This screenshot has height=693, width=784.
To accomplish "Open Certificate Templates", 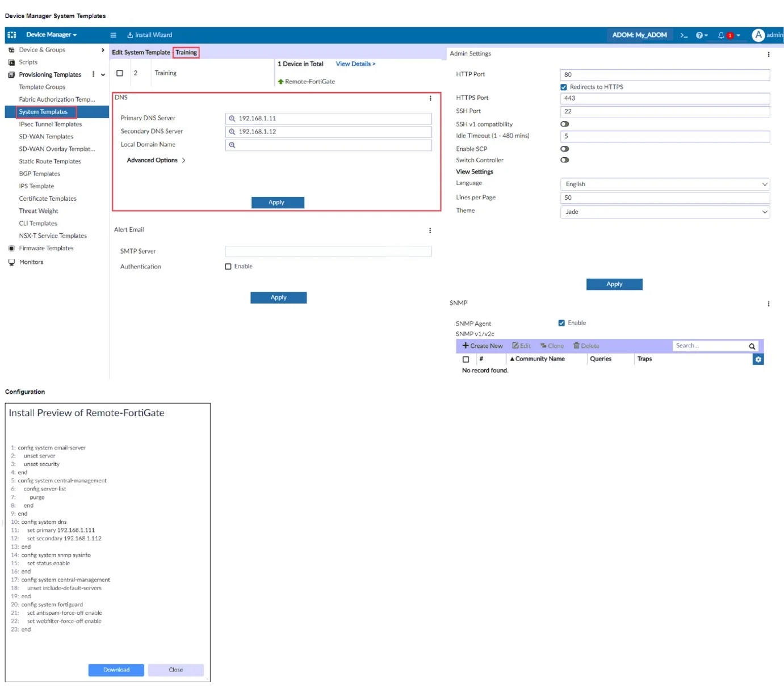I will [48, 199].
